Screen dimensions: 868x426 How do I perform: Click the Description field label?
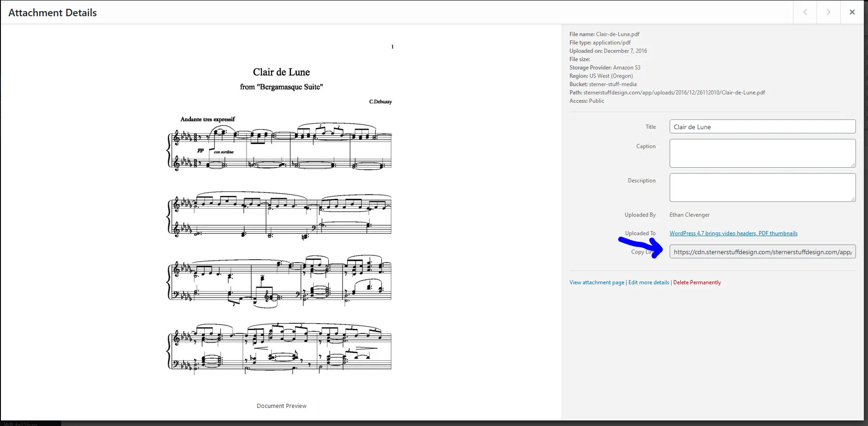(x=641, y=181)
